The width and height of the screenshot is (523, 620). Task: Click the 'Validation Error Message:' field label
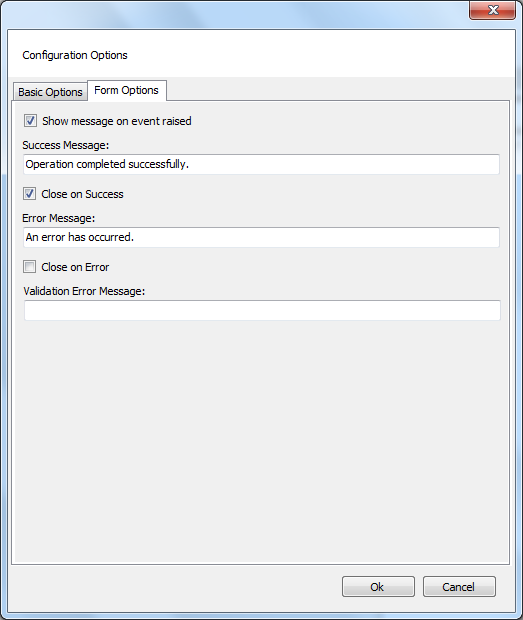(84, 291)
